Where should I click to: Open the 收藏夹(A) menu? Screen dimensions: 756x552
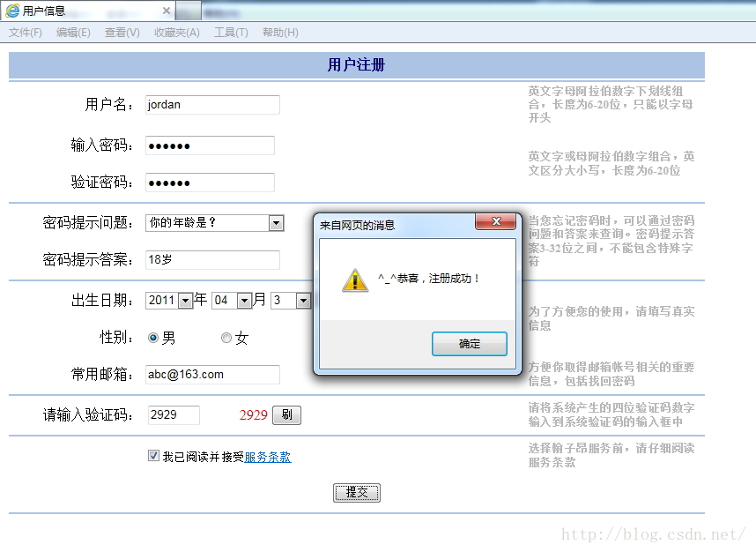pyautogui.click(x=176, y=33)
